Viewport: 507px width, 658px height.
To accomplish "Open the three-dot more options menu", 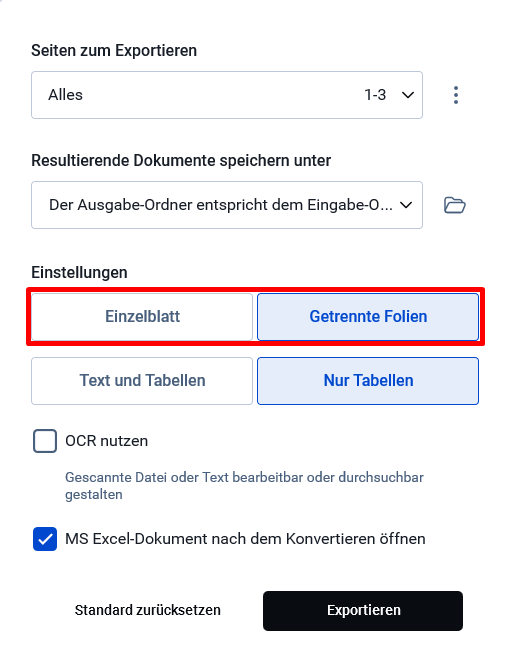I will 456,95.
